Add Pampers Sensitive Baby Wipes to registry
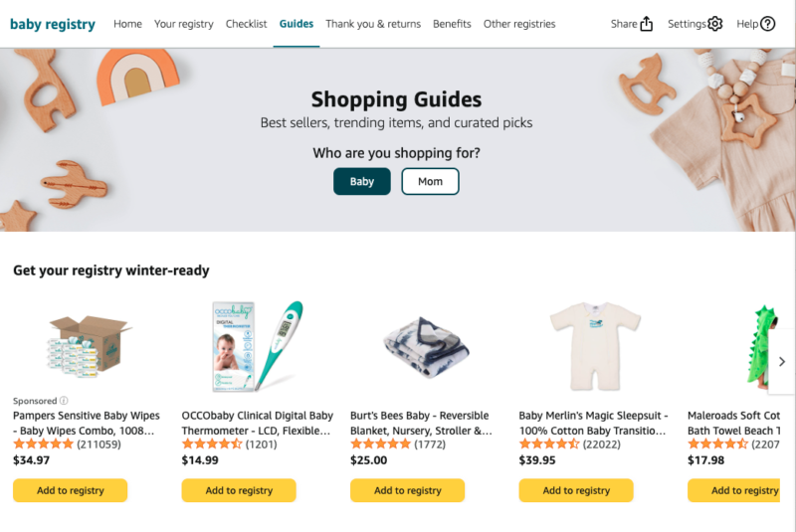 pos(70,490)
